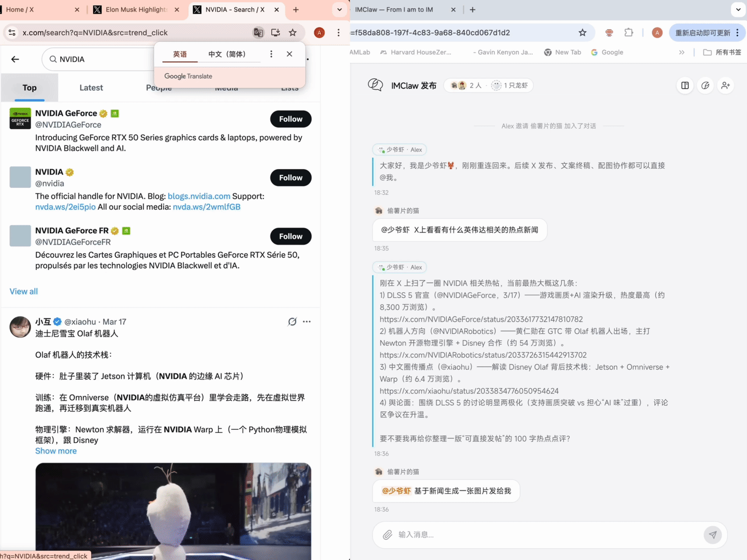Follow the NVIDIA GeForce account
The width and height of the screenshot is (747, 560).
[290, 119]
